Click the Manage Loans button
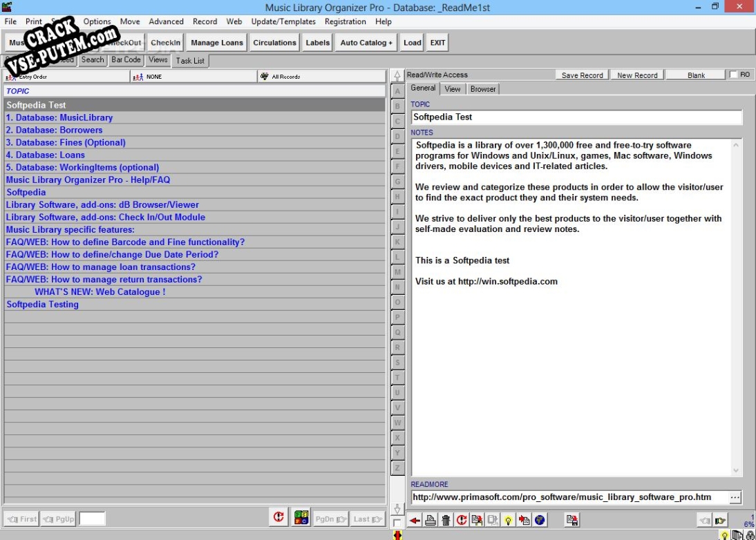This screenshot has height=540, width=756. [x=217, y=43]
